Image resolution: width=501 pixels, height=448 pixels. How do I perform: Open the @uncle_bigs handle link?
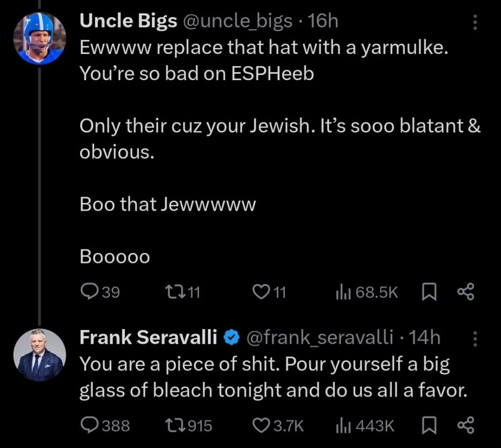[x=236, y=21]
